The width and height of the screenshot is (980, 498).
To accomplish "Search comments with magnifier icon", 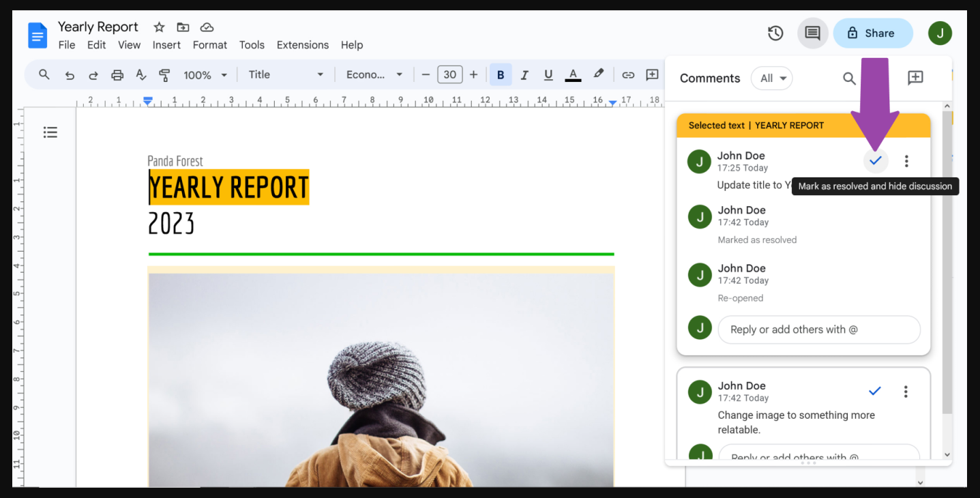I will coord(849,78).
